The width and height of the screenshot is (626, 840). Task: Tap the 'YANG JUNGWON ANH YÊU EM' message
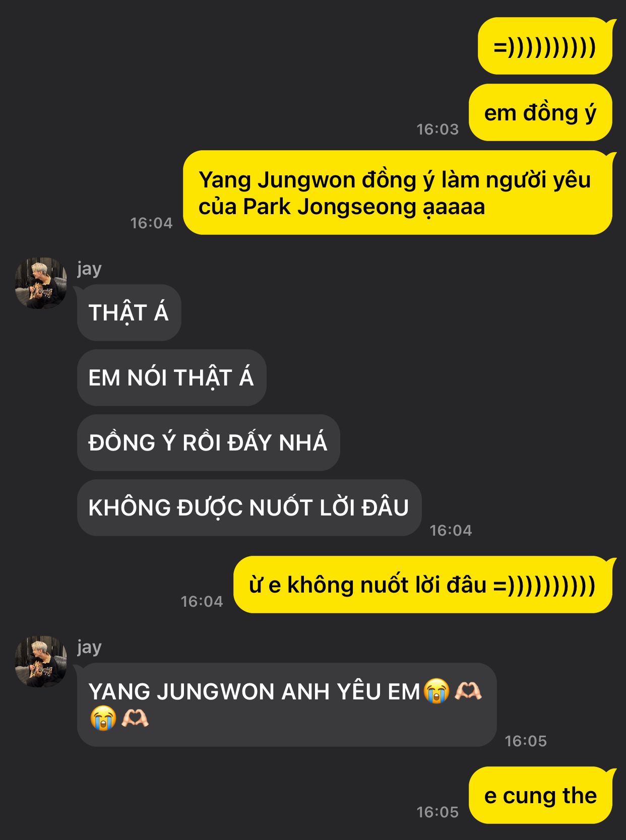[x=287, y=704]
